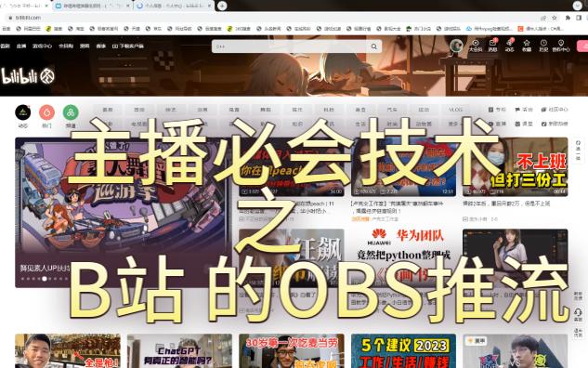Open the 历史 history clock icon
The height and width of the screenshot is (368, 588).
pyautogui.click(x=543, y=45)
